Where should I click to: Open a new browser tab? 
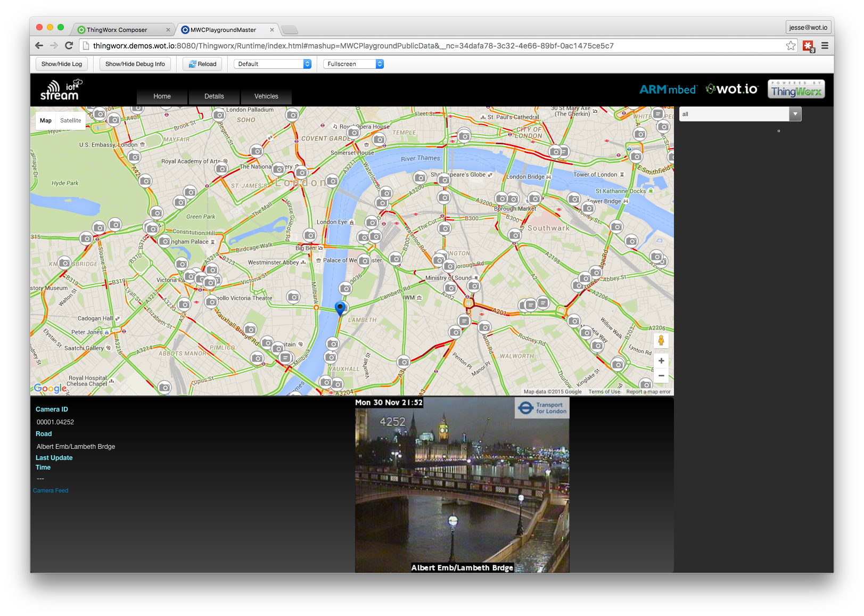(289, 30)
